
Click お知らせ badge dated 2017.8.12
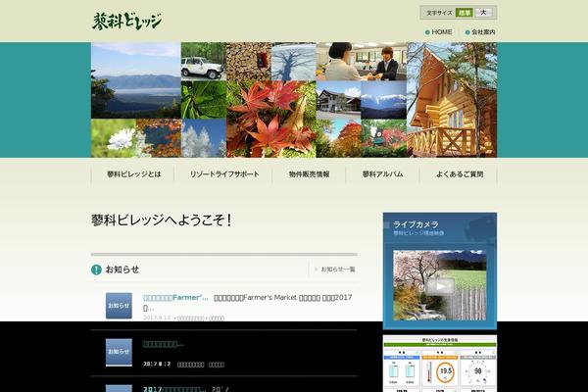click(x=119, y=352)
